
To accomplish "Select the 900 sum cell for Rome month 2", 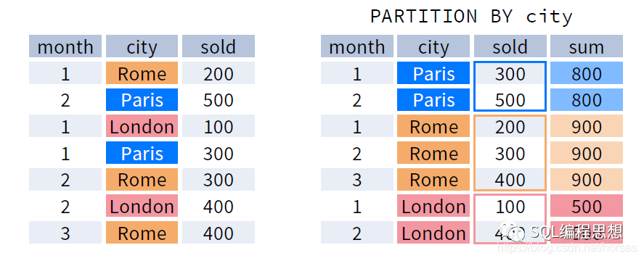I will coord(587,153).
